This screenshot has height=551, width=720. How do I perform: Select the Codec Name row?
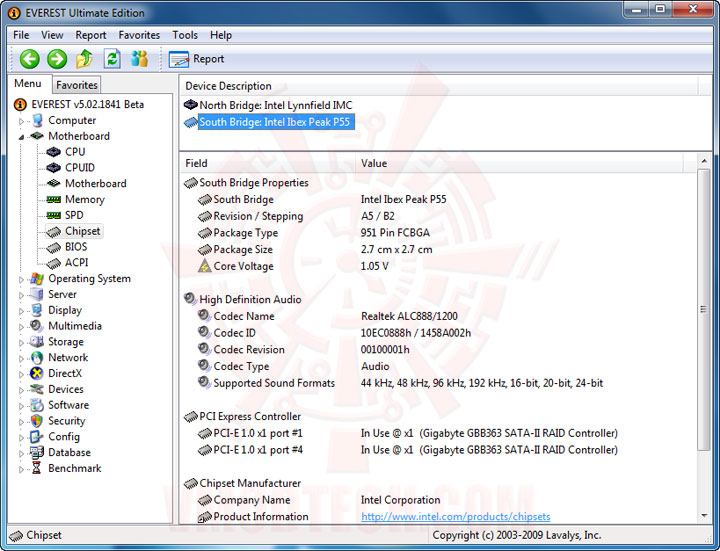(439, 316)
